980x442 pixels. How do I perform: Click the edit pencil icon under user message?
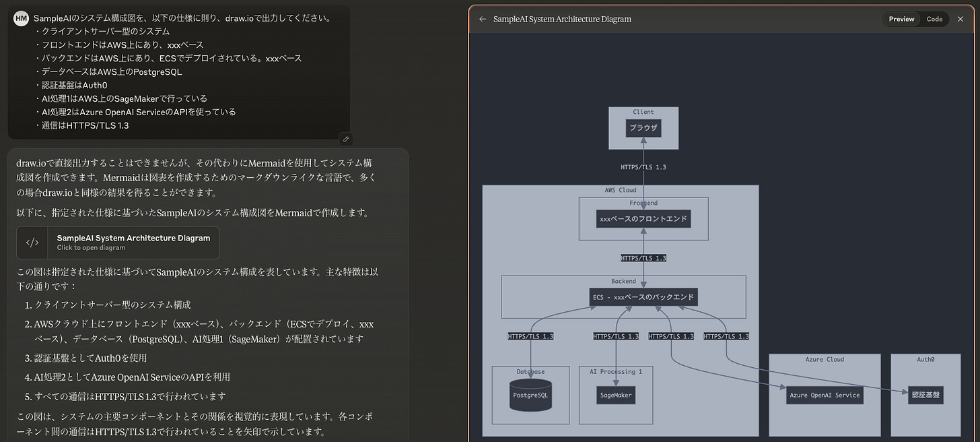tap(345, 139)
